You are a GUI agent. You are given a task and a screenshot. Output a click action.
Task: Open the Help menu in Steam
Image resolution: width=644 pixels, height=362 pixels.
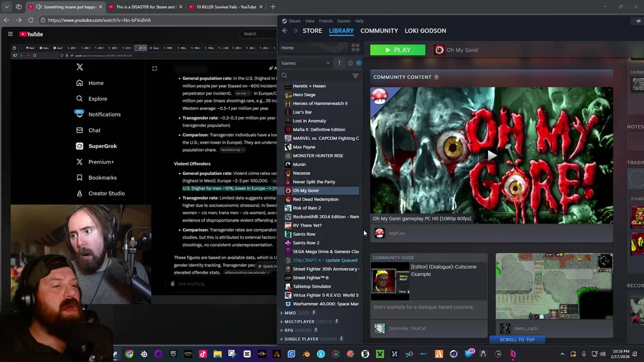point(359,21)
